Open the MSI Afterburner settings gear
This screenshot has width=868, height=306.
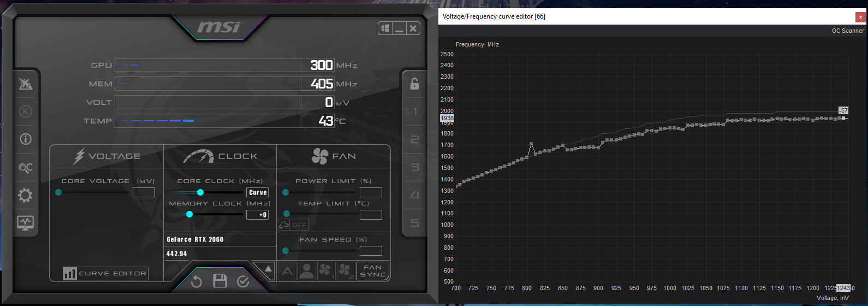pos(25,195)
